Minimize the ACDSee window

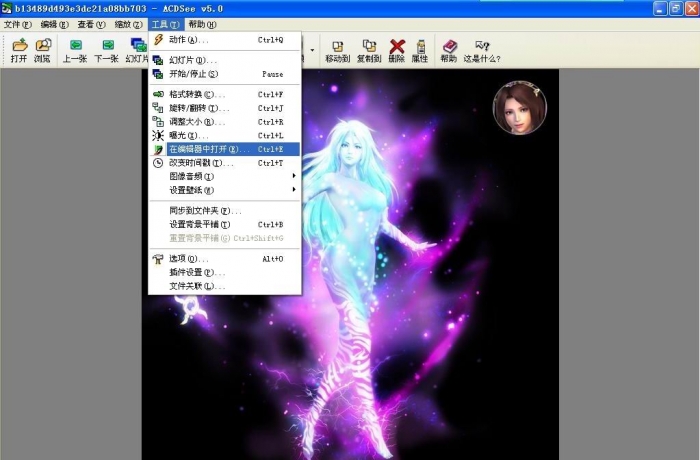pyautogui.click(x=660, y=8)
